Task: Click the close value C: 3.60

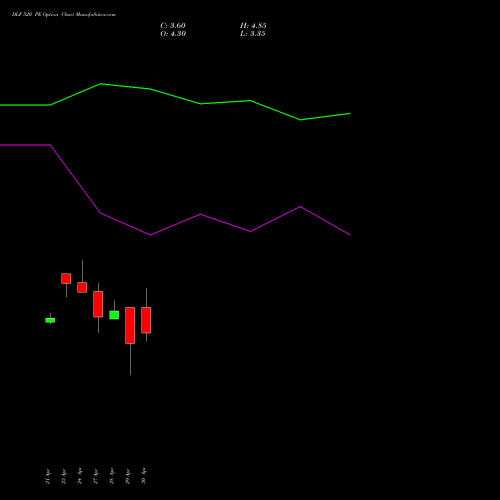Action: pyautogui.click(x=173, y=26)
